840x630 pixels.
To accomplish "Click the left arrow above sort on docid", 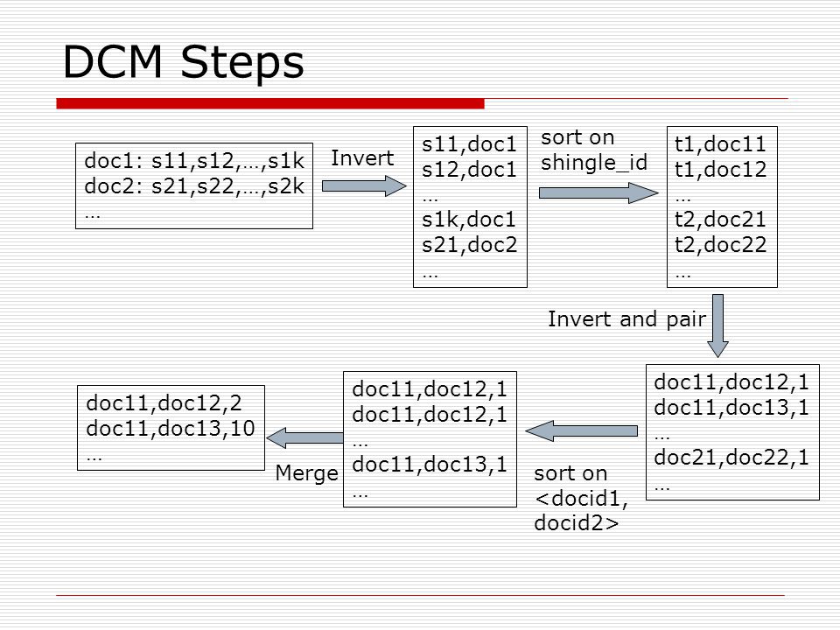I will pos(581,430).
